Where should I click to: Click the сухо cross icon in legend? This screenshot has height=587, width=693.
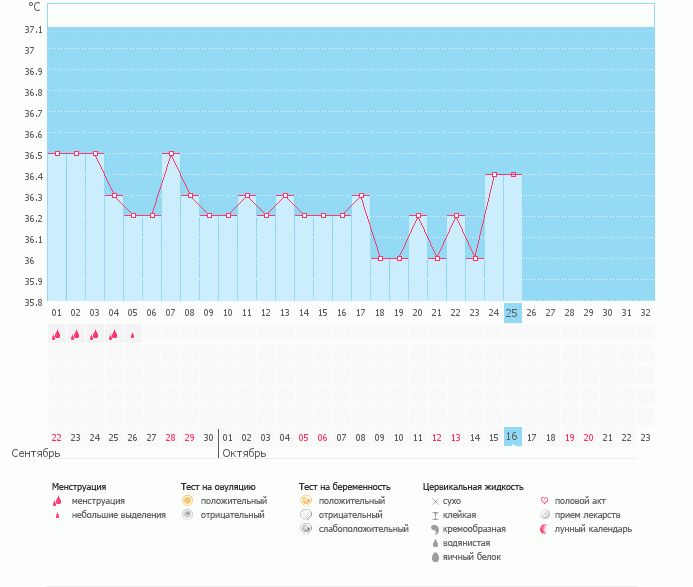pyautogui.click(x=434, y=500)
